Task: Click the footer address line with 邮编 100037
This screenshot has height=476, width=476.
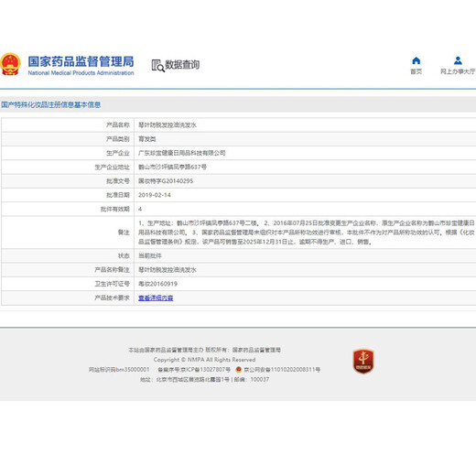Action: pyautogui.click(x=204, y=380)
